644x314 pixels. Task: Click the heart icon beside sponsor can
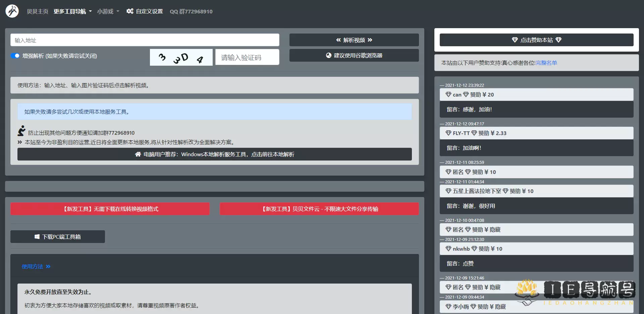pos(449,95)
